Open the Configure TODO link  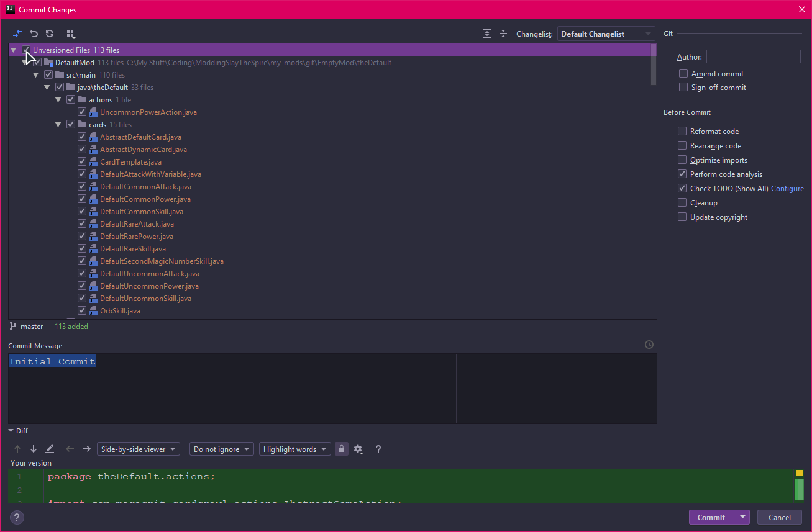pyautogui.click(x=788, y=189)
